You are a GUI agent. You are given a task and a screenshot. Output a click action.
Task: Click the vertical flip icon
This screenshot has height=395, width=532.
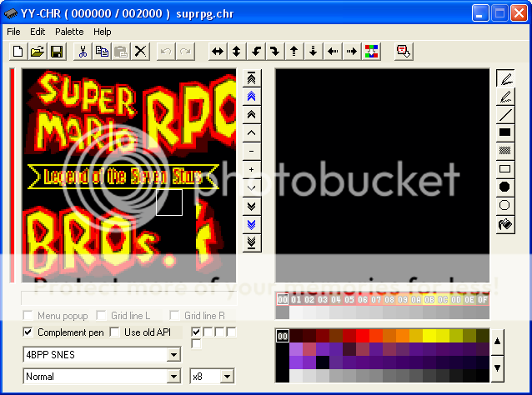237,52
